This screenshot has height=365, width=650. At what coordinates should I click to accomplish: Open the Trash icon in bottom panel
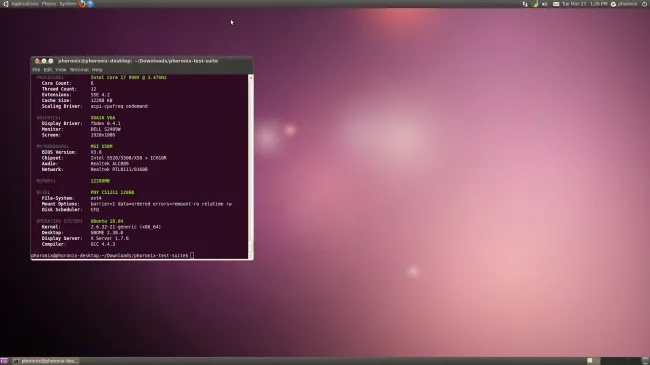click(645, 361)
